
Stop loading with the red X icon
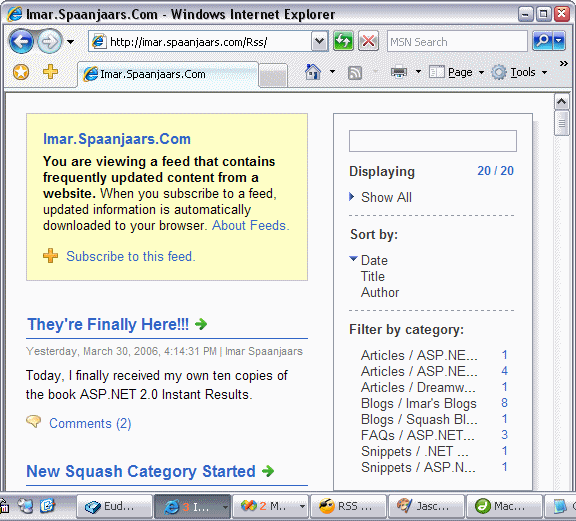(368, 41)
